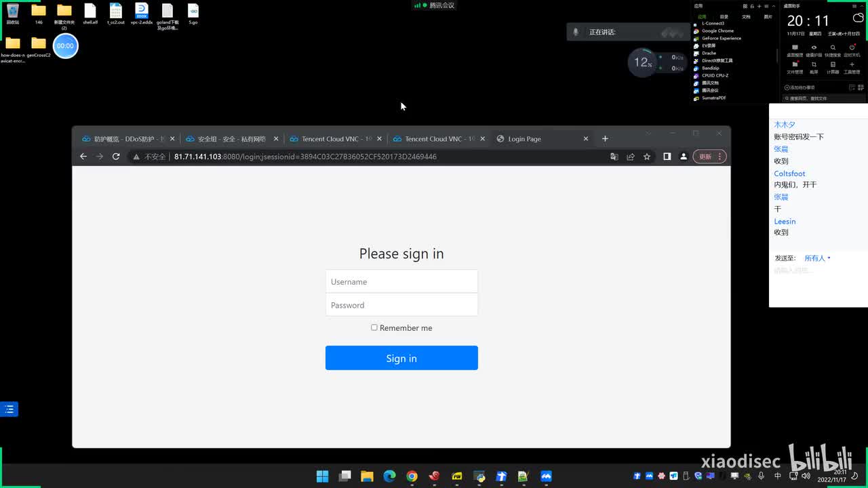Open Task View from the taskbar
The width and height of the screenshot is (868, 488).
click(344, 476)
